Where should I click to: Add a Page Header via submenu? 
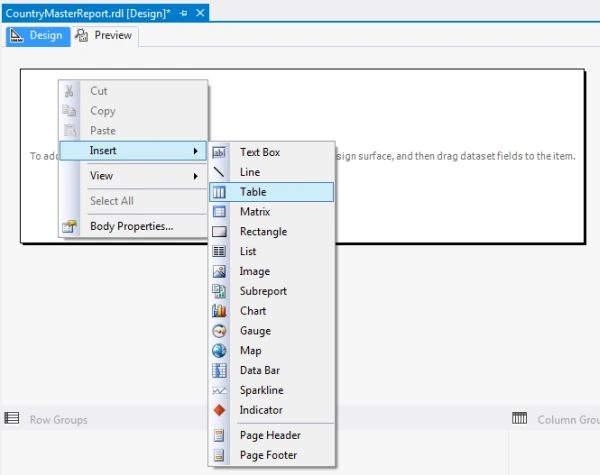pos(272,436)
